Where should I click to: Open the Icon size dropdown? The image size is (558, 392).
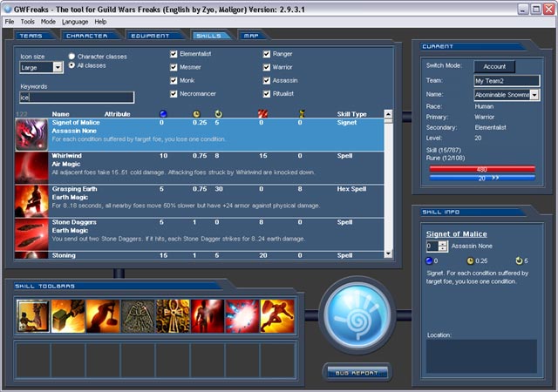(x=58, y=67)
